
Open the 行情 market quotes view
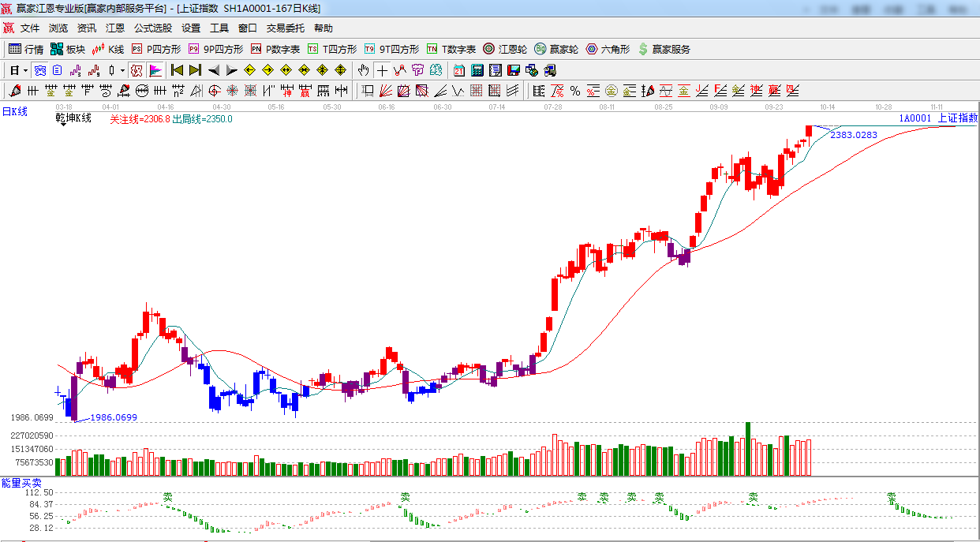pyautogui.click(x=25, y=49)
